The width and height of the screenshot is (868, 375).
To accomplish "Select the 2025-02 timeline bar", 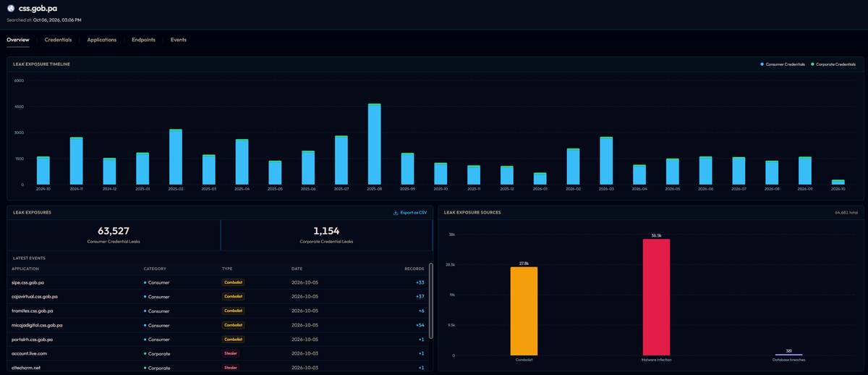I will tap(175, 157).
